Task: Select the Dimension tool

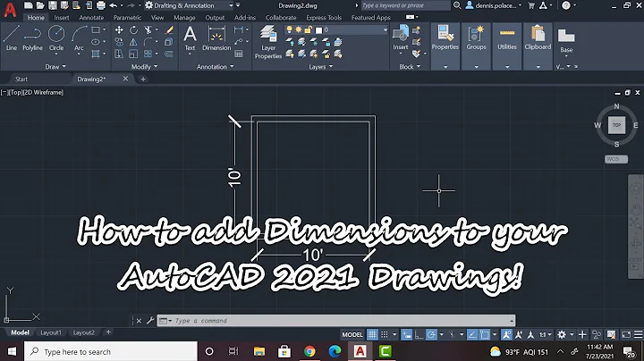Action: [x=216, y=38]
